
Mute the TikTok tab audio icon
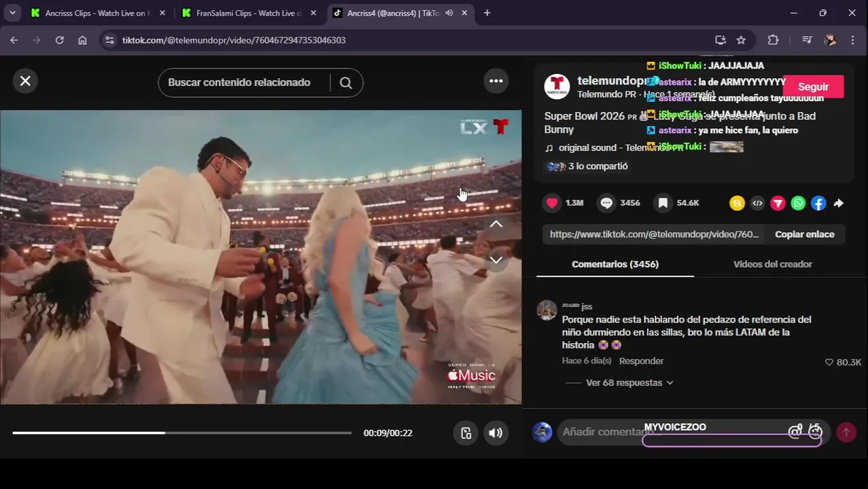click(x=449, y=13)
